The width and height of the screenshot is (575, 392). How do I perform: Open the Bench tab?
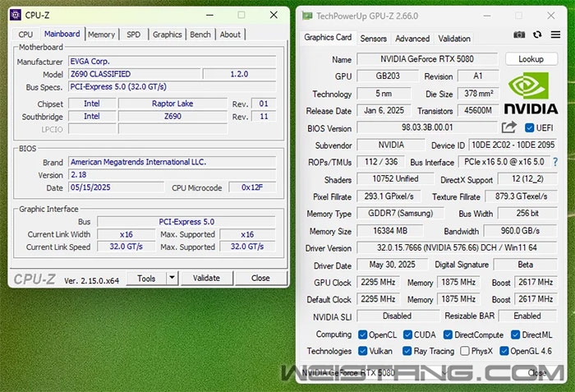pyautogui.click(x=200, y=35)
